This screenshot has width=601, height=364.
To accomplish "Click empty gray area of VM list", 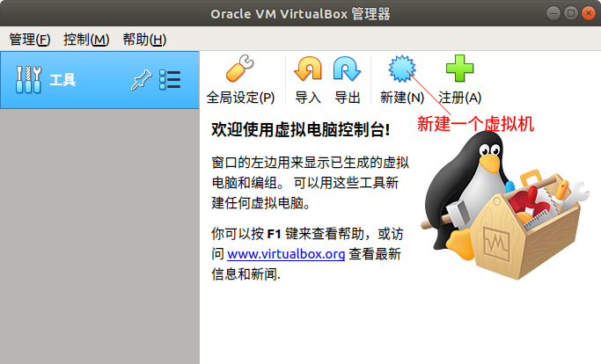I will click(x=99, y=236).
